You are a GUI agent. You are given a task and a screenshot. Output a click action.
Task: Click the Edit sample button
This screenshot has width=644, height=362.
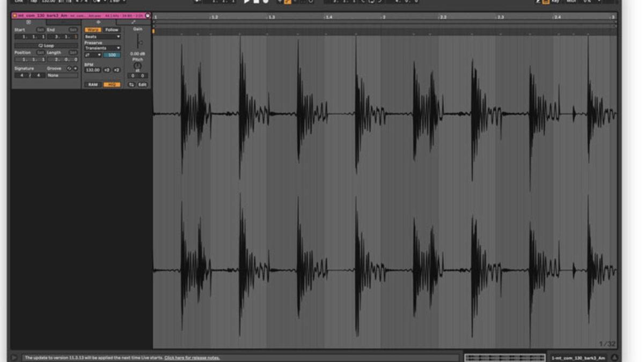point(142,85)
